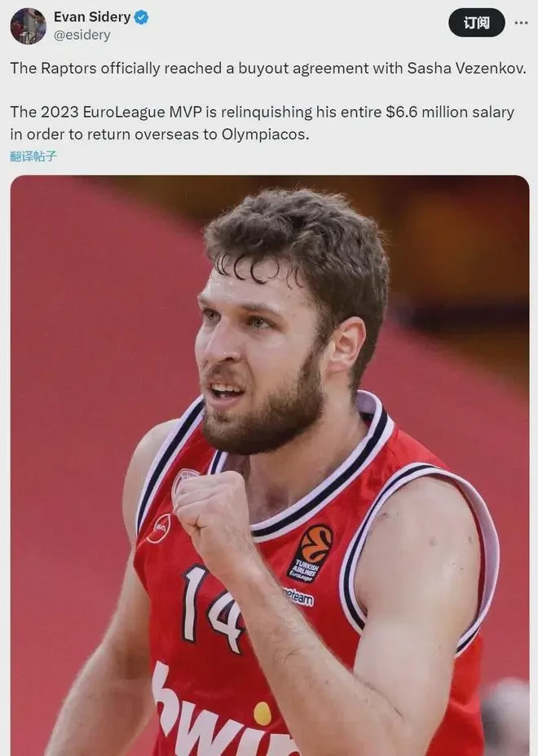This screenshot has height=756, width=538.
Task: Click the round GA patch on the jersey strap
Action: [159, 529]
